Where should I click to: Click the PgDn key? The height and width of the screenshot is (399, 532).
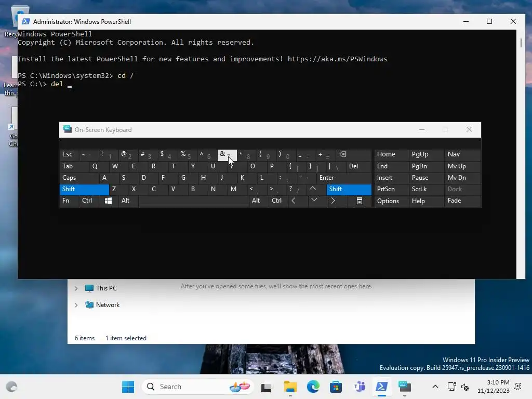[x=426, y=166]
